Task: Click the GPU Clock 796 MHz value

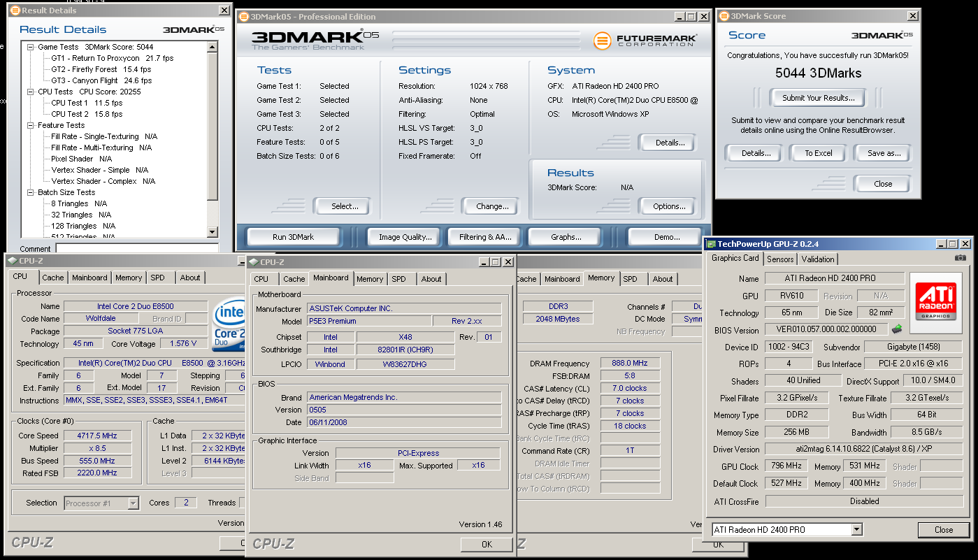Action: [x=788, y=466]
